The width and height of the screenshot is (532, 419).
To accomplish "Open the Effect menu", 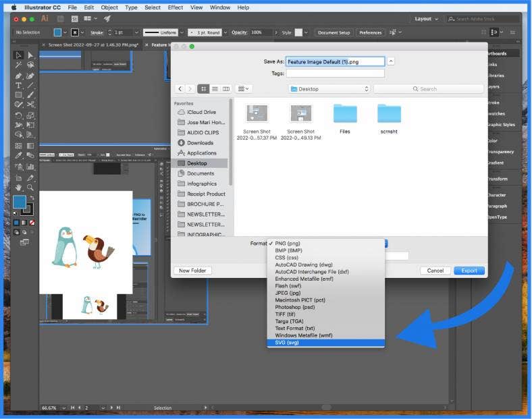I will pyautogui.click(x=175, y=7).
